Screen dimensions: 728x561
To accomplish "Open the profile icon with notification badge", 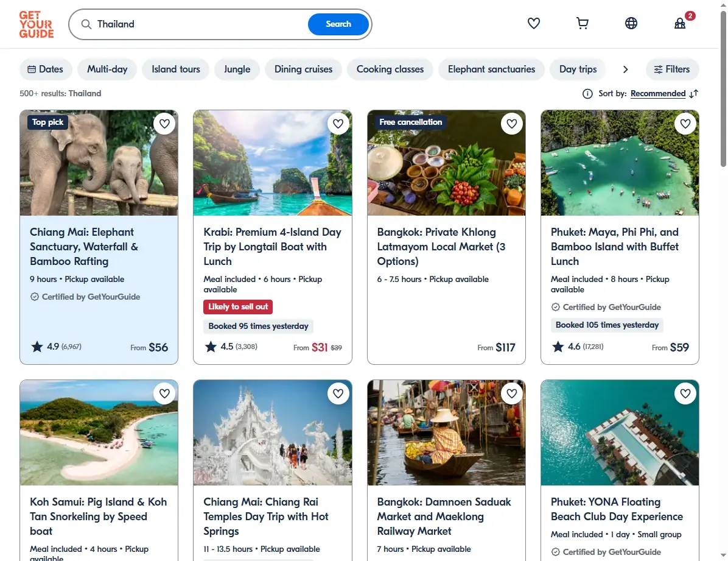I will coord(680,23).
